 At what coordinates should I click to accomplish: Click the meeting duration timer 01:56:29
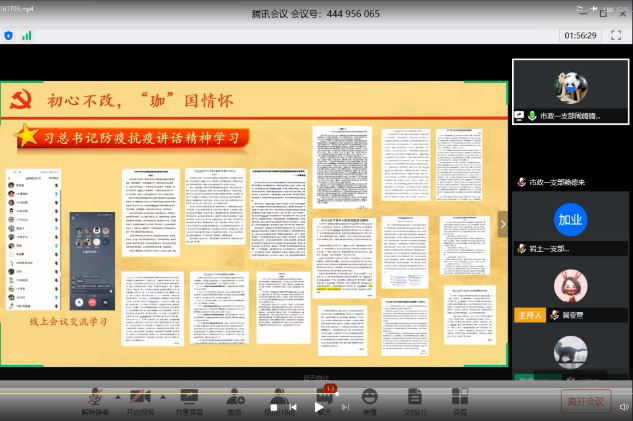pyautogui.click(x=580, y=35)
